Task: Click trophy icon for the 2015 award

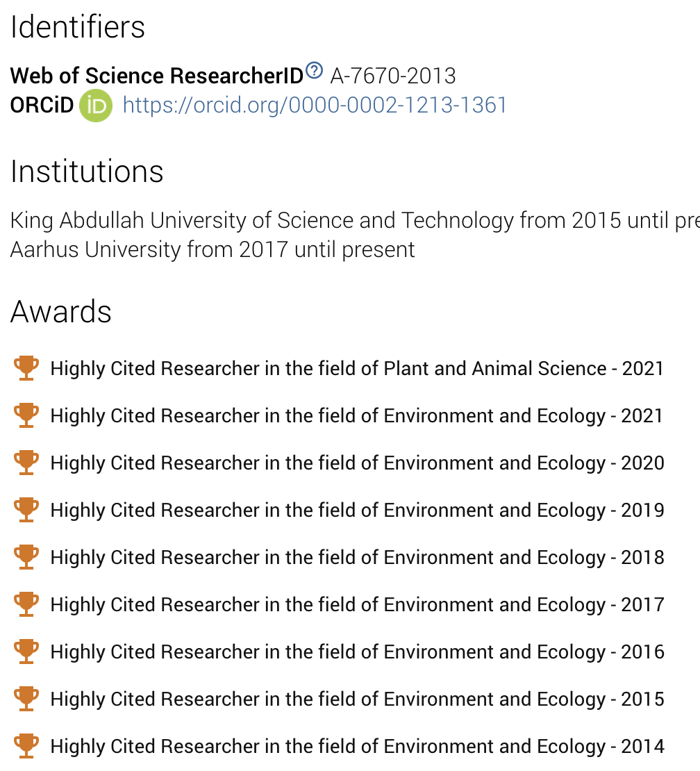Action: 26,699
